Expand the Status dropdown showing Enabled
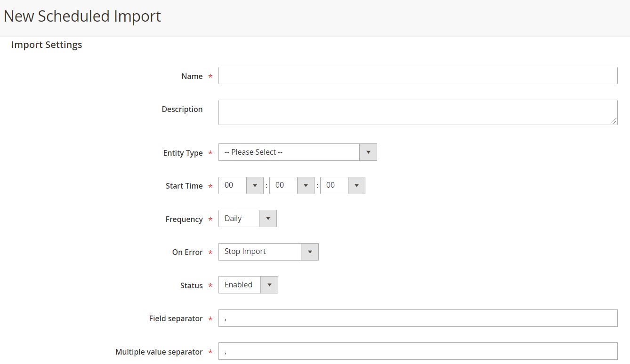 click(x=248, y=285)
